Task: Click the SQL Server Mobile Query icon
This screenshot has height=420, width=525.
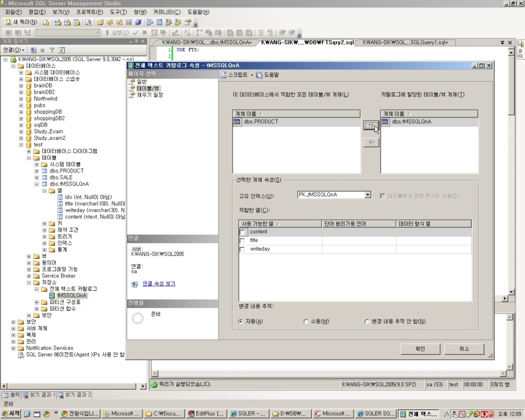Action: 88,23
